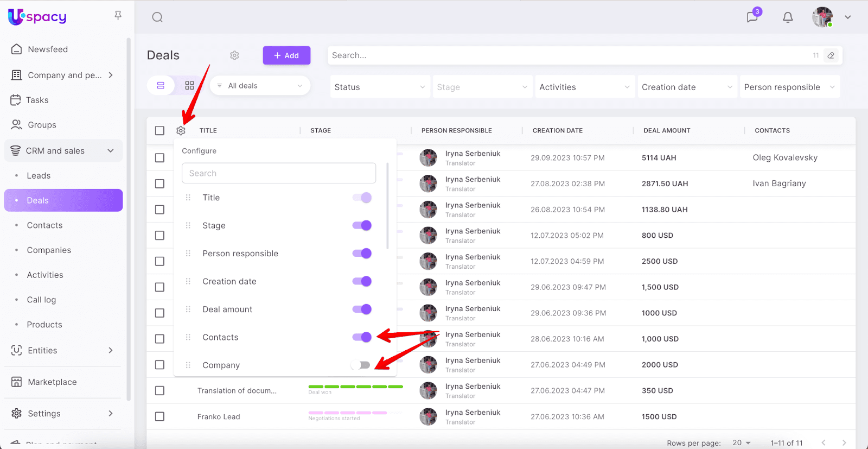Disable the Contacts column toggle
Screen dimensions: 868x449
point(362,337)
